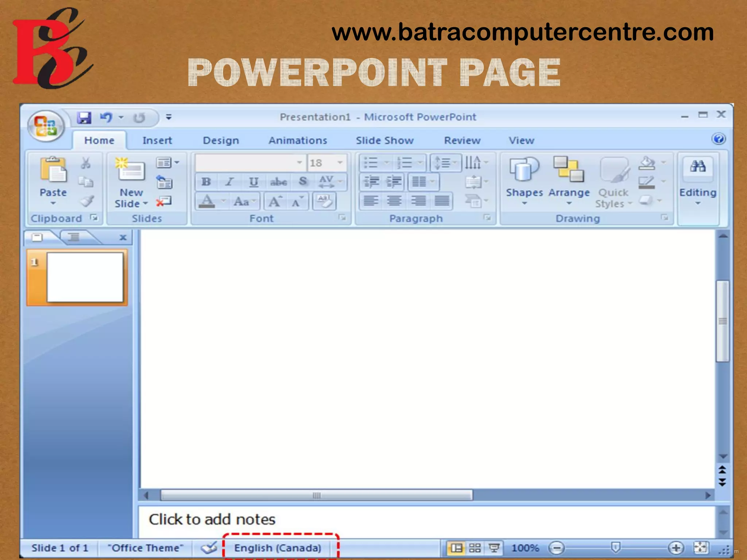The height and width of the screenshot is (560, 747).
Task: Customize Quick Access Toolbar arrow
Action: pos(169,117)
